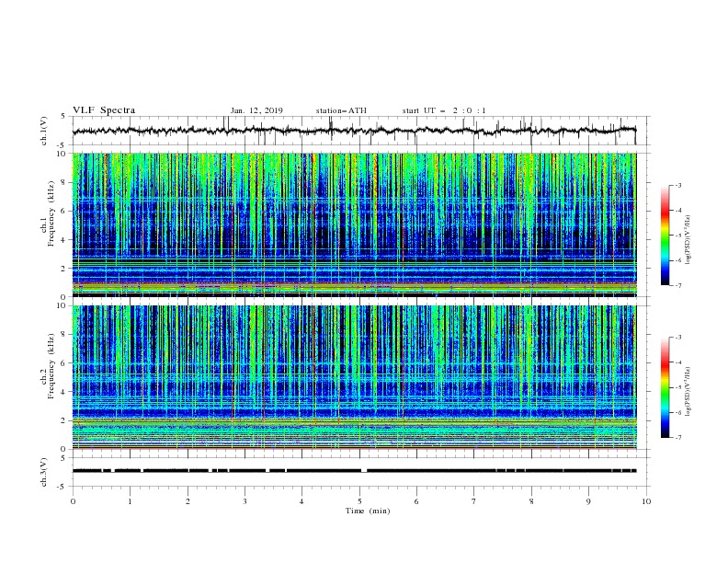Click the time axis tick label "6"

[416, 501]
